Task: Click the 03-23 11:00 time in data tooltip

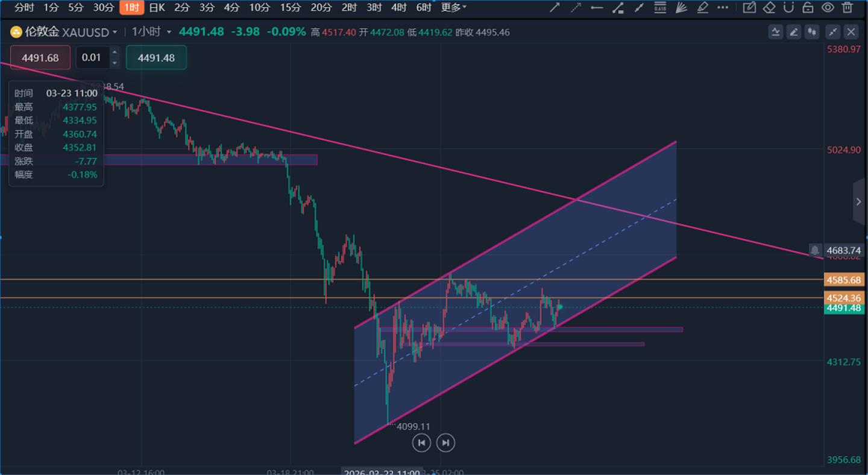Action: click(72, 93)
